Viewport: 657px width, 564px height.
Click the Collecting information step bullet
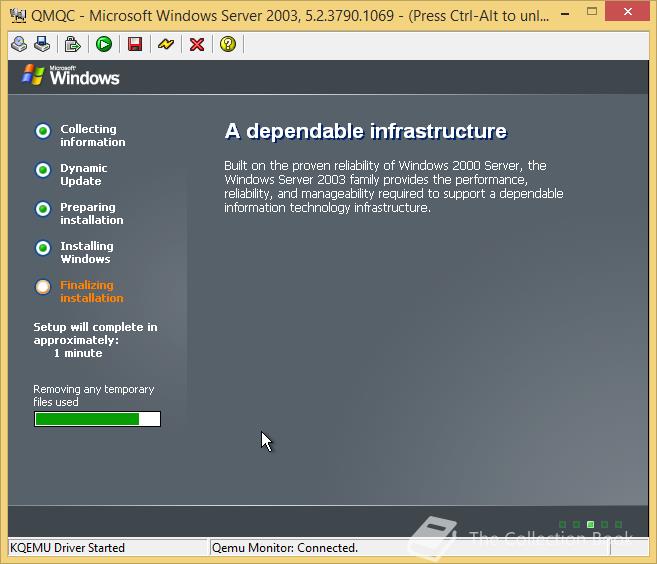click(43, 131)
